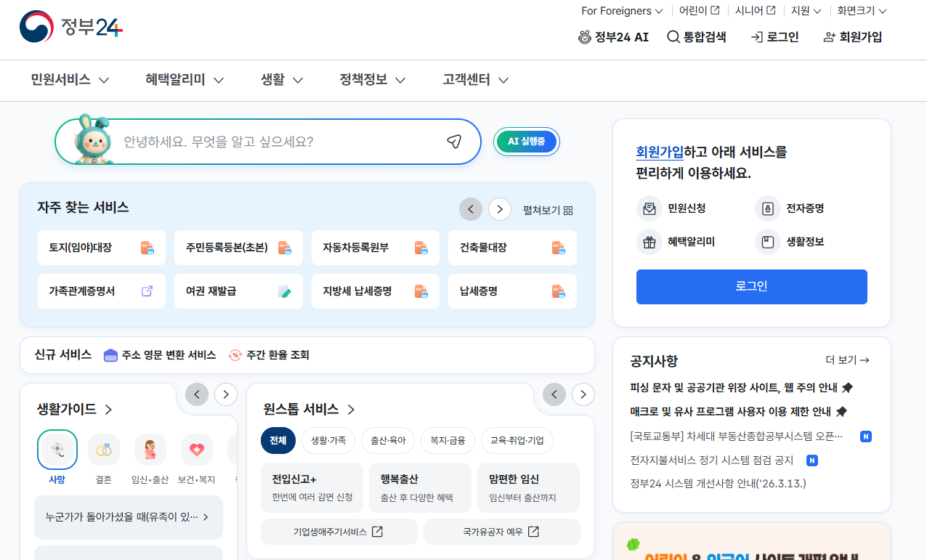
Task: Select the 임신·출산 guide category
Action: pos(150,450)
